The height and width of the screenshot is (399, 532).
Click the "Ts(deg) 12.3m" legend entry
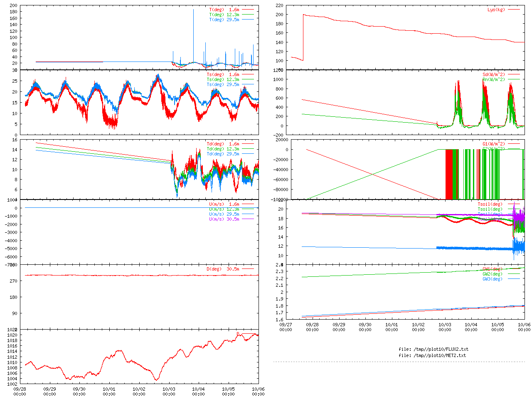click(x=223, y=79)
